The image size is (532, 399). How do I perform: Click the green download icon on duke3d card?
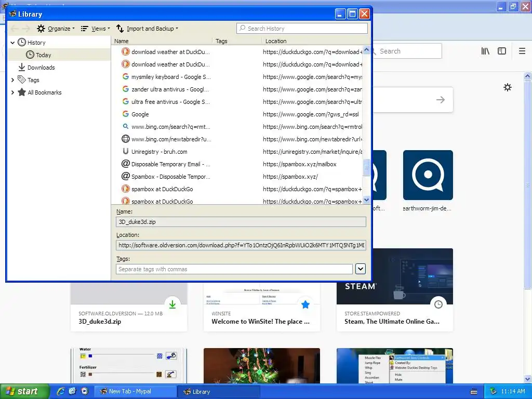(x=172, y=304)
